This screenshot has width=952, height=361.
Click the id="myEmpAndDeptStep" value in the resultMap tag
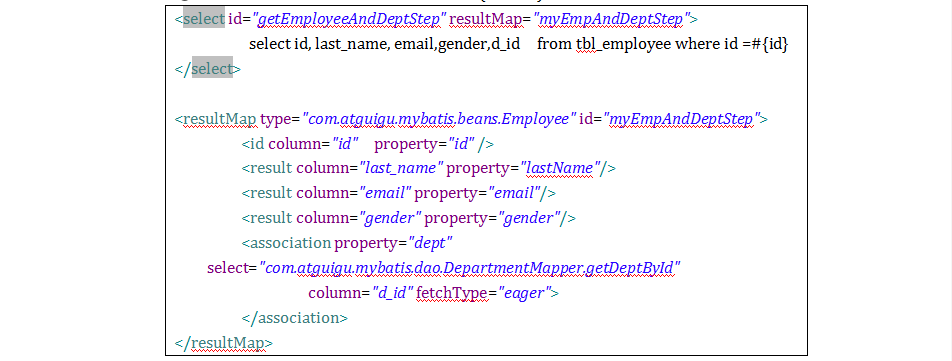[681, 119]
